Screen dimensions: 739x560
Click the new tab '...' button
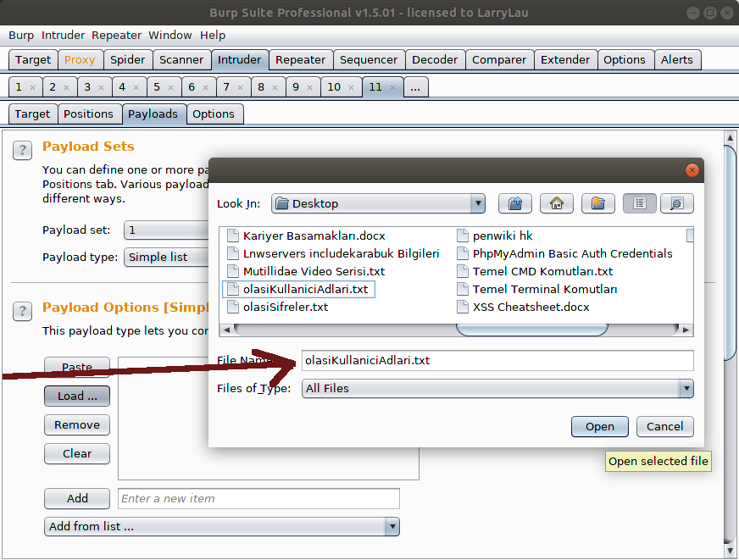[415, 87]
